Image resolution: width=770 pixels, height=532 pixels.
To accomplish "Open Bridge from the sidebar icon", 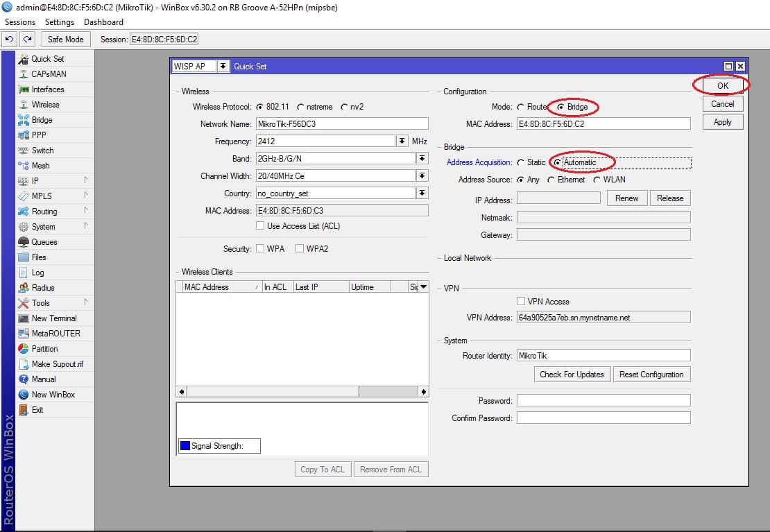I will 24,120.
